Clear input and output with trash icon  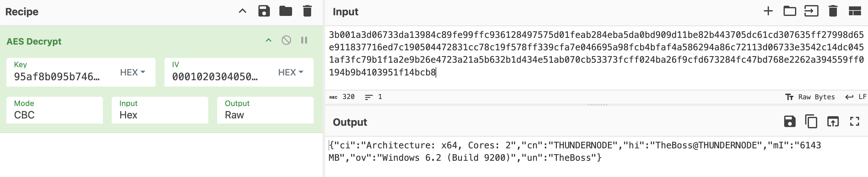pos(833,11)
